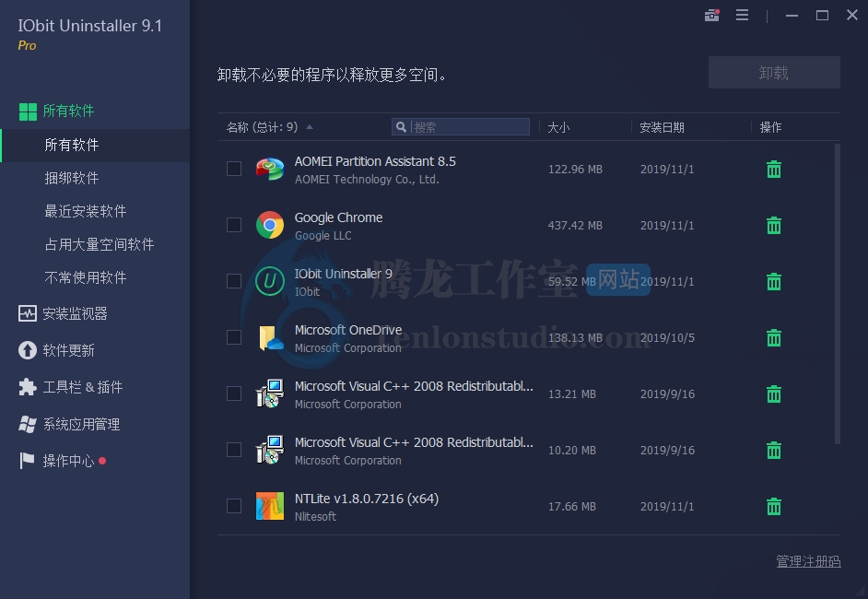Click the Microsoft OneDrive app icon

point(271,337)
